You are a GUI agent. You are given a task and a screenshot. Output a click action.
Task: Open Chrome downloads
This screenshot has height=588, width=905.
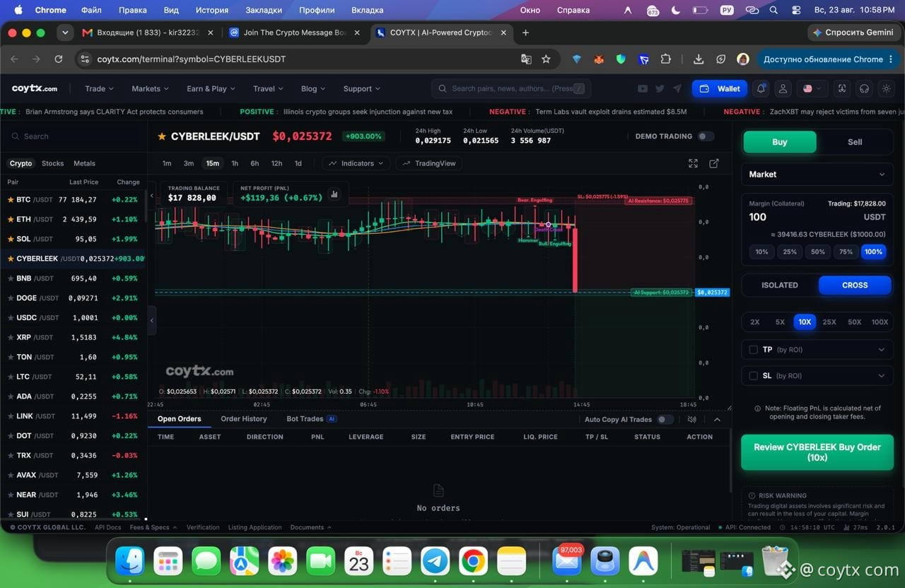pos(699,59)
